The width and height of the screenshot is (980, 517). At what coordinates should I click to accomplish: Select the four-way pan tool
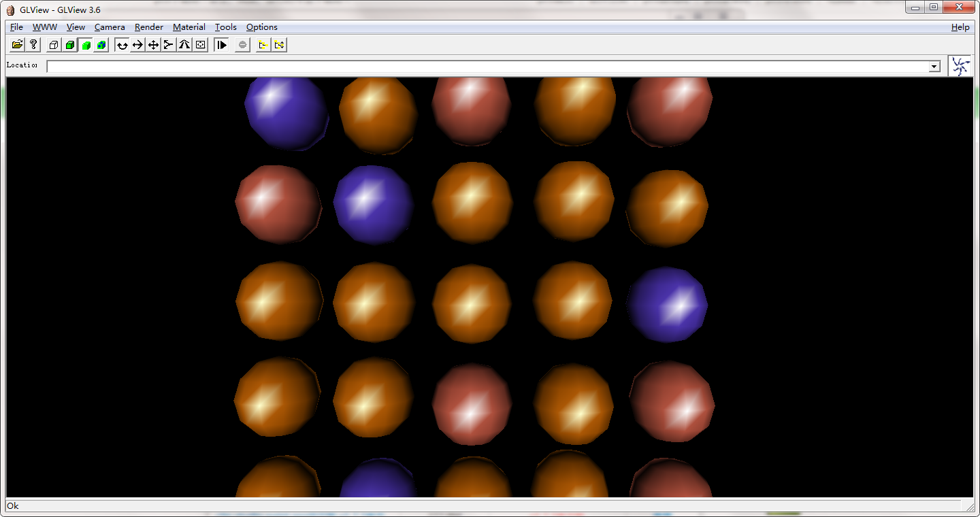click(153, 45)
